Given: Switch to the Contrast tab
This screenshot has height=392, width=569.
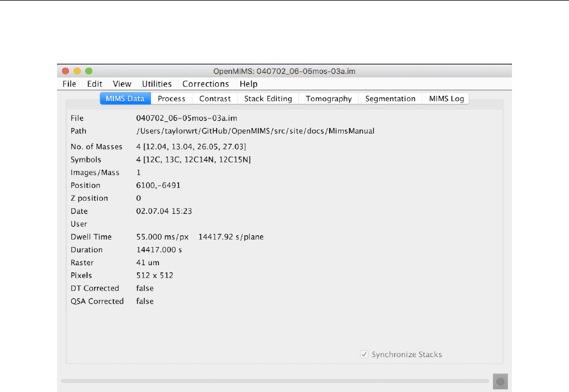Looking at the screenshot, I should [x=215, y=99].
